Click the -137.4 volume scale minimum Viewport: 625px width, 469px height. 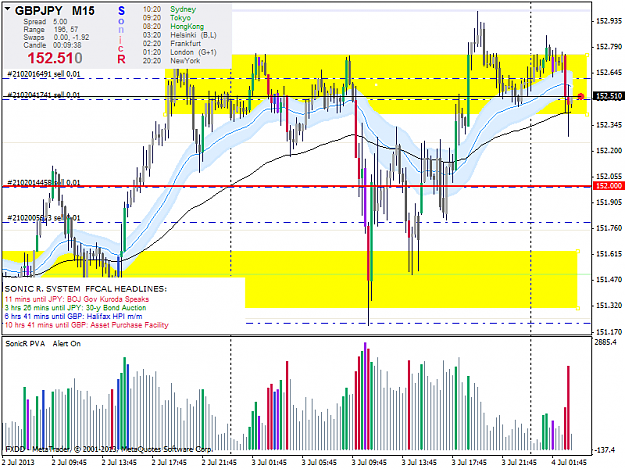coord(605,450)
